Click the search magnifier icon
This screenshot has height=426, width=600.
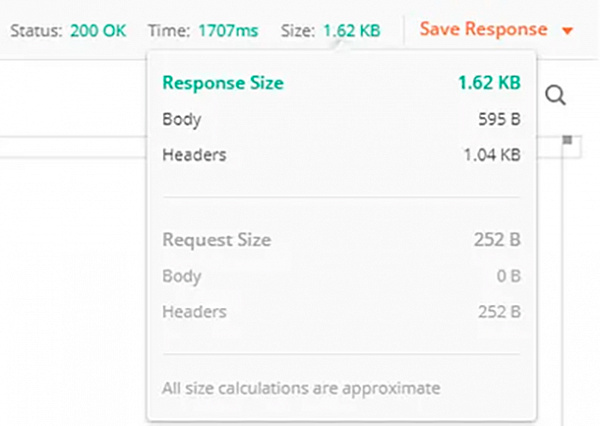click(556, 96)
